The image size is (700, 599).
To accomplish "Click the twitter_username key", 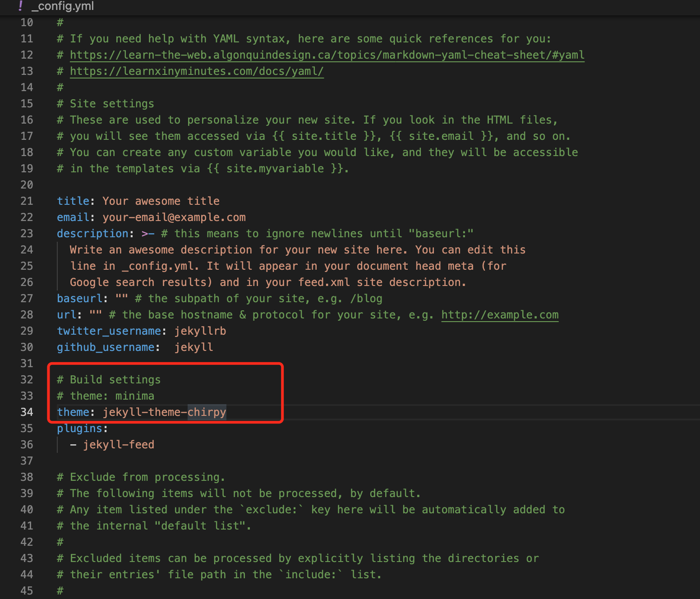I will click(x=109, y=331).
